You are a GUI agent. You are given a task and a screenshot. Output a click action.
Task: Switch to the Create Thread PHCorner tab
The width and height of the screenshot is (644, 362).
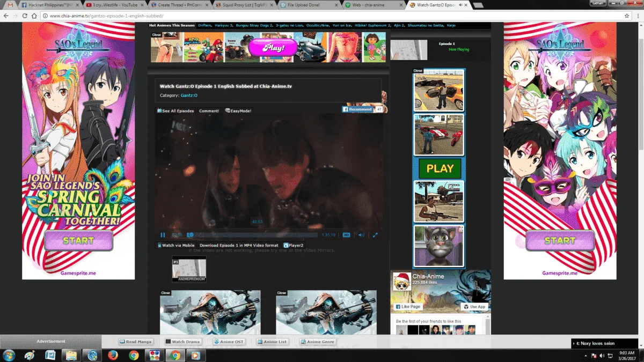pyautogui.click(x=179, y=5)
